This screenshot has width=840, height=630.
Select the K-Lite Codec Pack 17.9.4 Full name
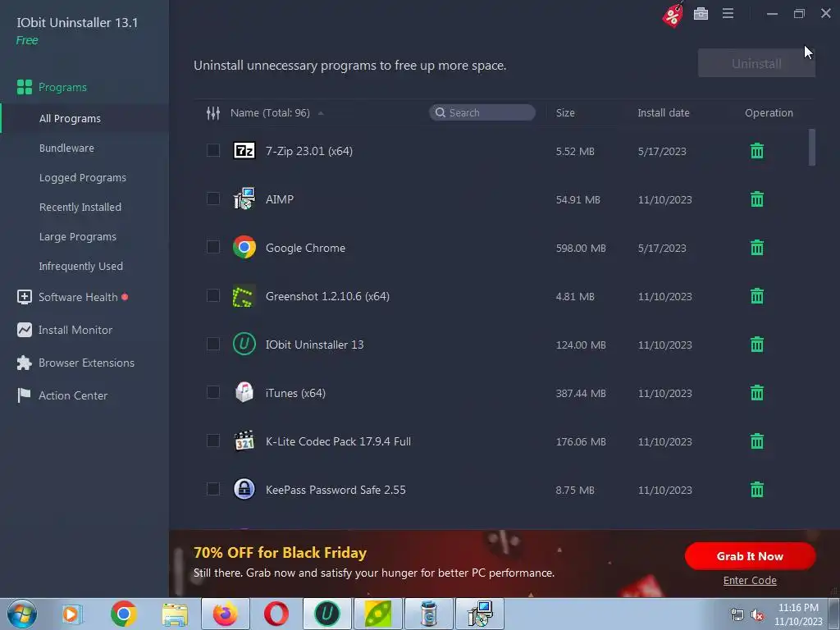(338, 441)
